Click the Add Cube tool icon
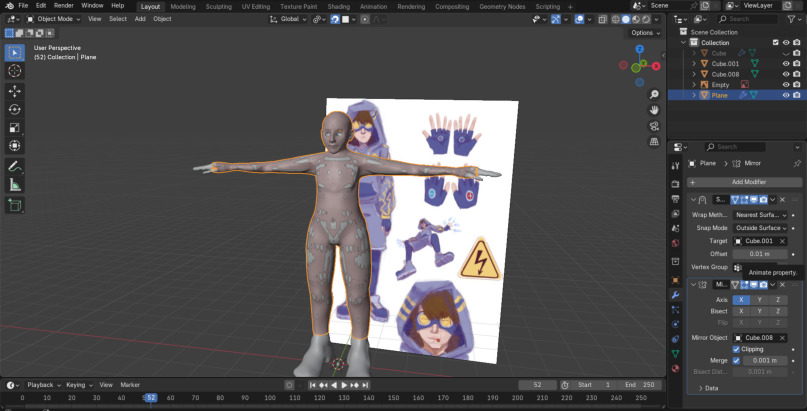This screenshot has height=411, width=807. [15, 205]
